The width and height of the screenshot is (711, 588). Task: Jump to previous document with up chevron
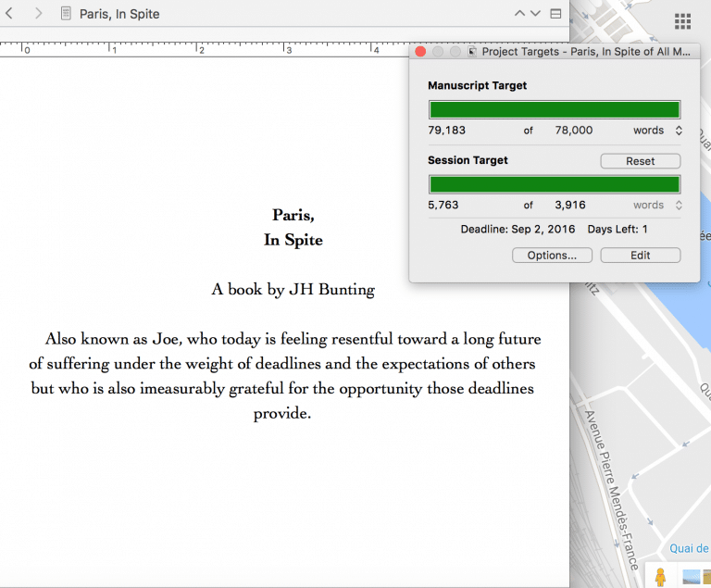519,14
